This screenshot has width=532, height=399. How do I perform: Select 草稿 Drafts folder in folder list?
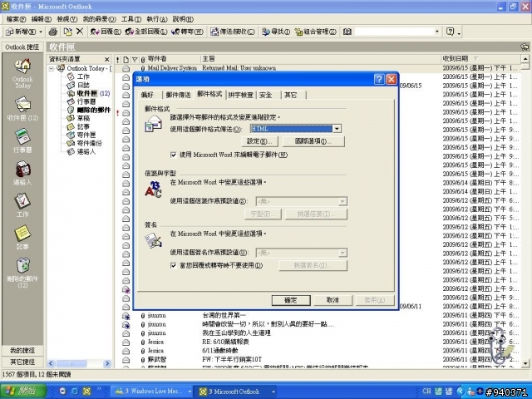(x=83, y=118)
